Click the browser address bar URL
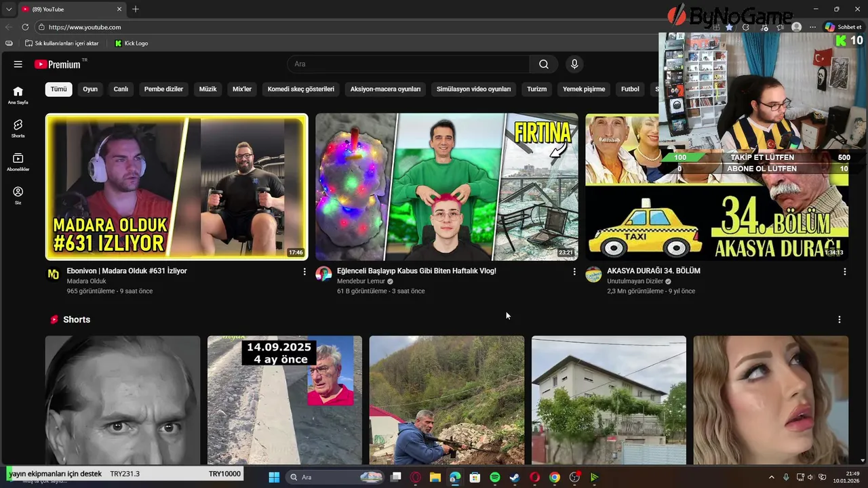The height and width of the screenshot is (488, 868). 85,27
